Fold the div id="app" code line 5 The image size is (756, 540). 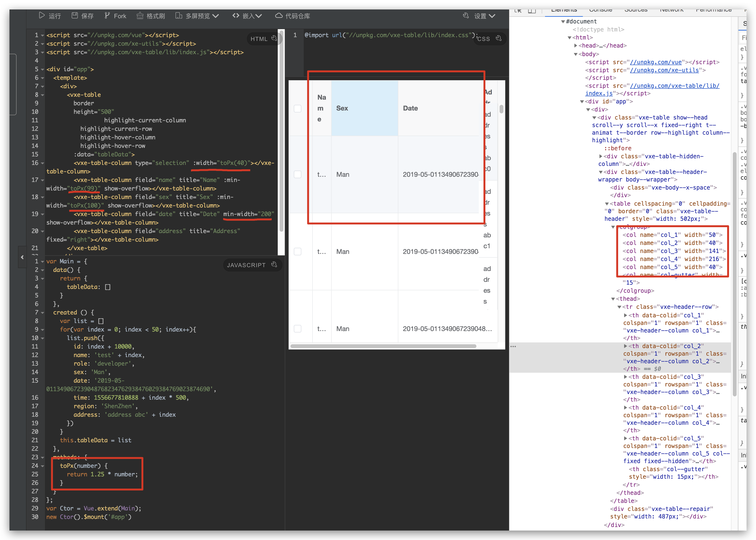[42, 70]
